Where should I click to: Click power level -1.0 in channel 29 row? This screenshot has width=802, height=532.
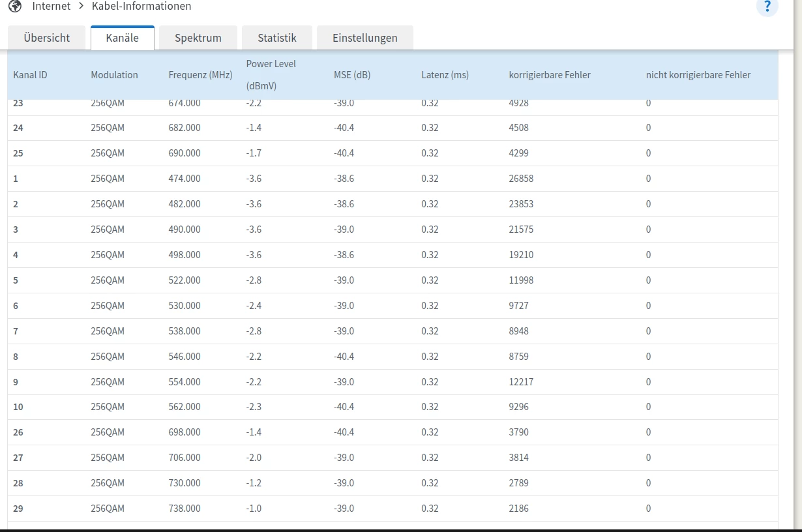click(x=254, y=509)
